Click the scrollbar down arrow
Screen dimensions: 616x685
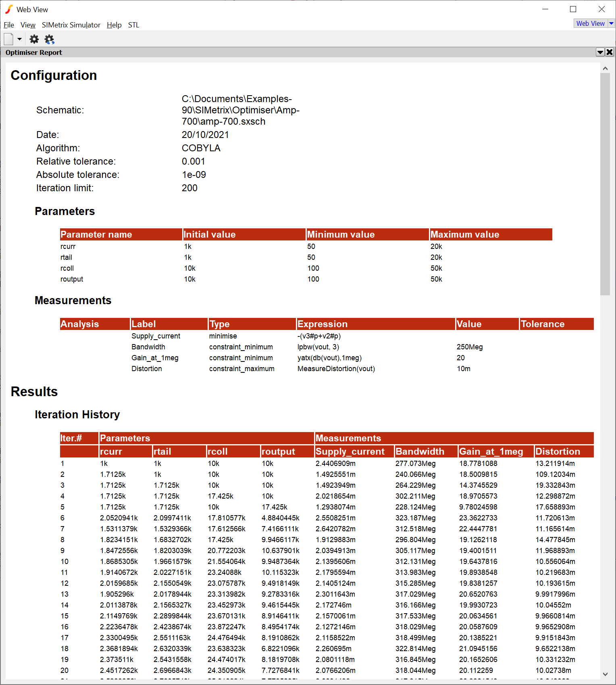[605, 674]
